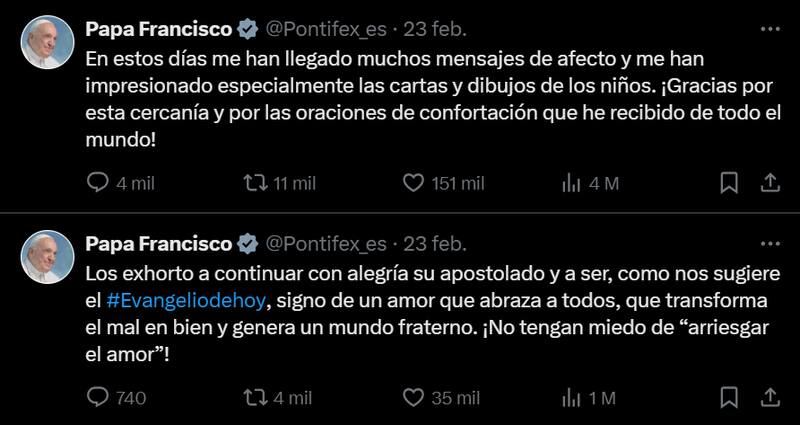Image resolution: width=800 pixels, height=425 pixels.
Task: Open more options for the first tweet
Action: (x=770, y=27)
